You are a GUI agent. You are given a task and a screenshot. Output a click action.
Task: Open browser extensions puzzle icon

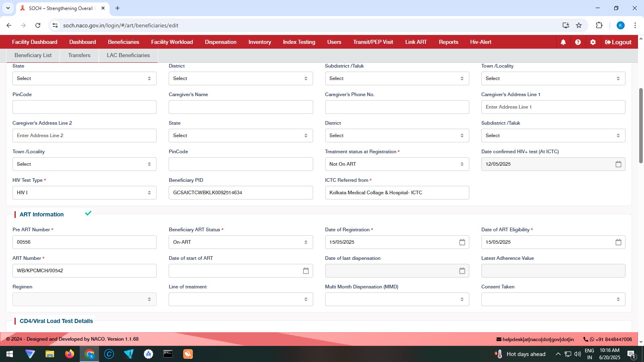coord(599,25)
